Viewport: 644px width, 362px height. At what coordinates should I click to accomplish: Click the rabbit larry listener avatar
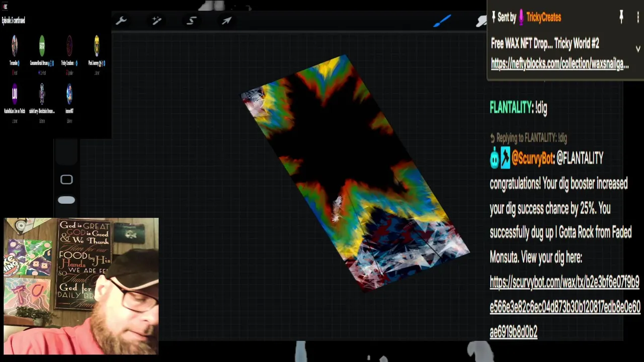[42, 94]
